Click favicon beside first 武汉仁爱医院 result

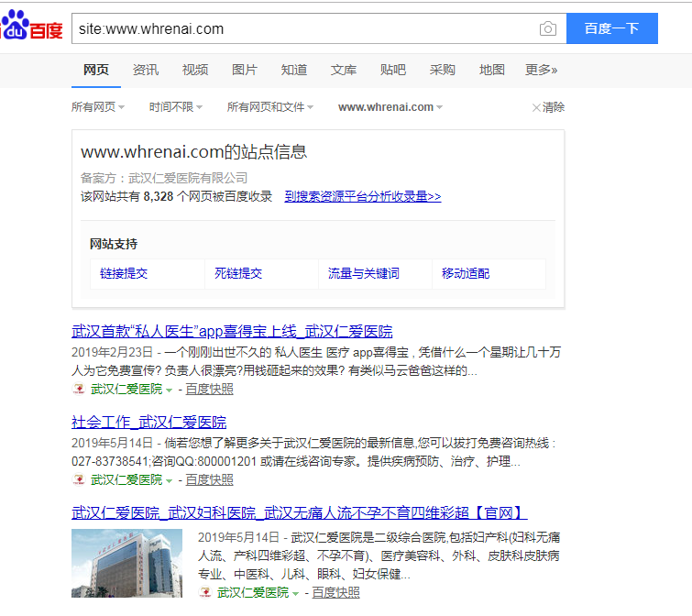79,389
